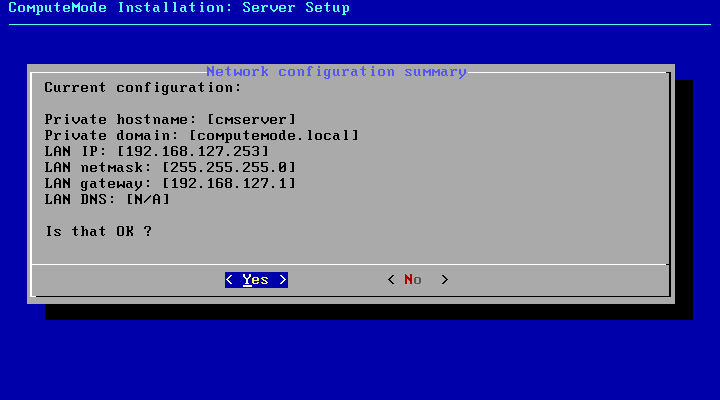Click the 'LAN gateway: [192.168.127.1]' line

(170, 184)
